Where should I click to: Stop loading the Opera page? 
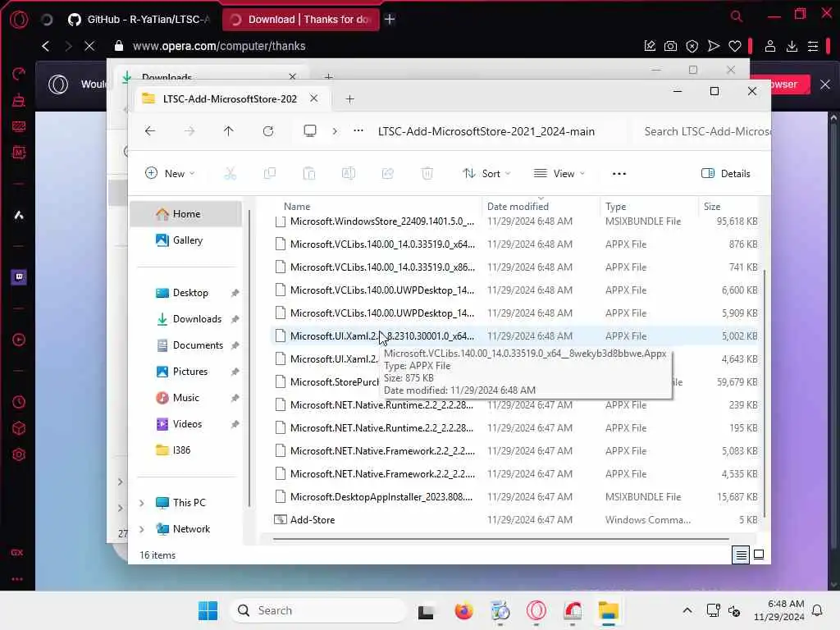89,46
